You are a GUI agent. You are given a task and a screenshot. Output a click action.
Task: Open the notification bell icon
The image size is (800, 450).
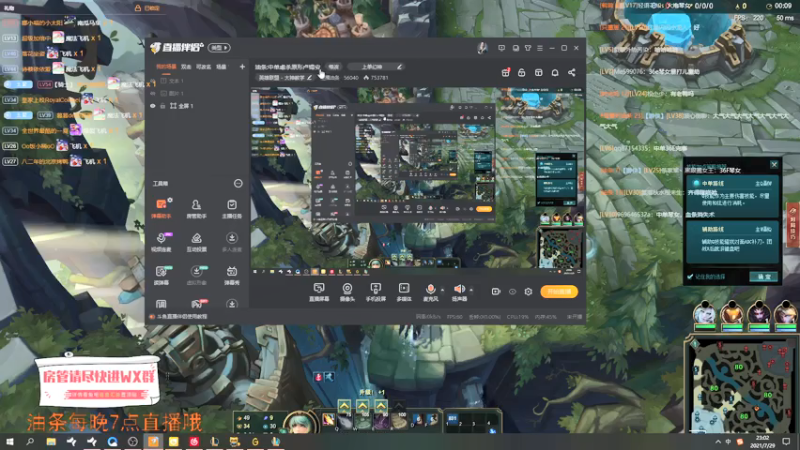555,72
